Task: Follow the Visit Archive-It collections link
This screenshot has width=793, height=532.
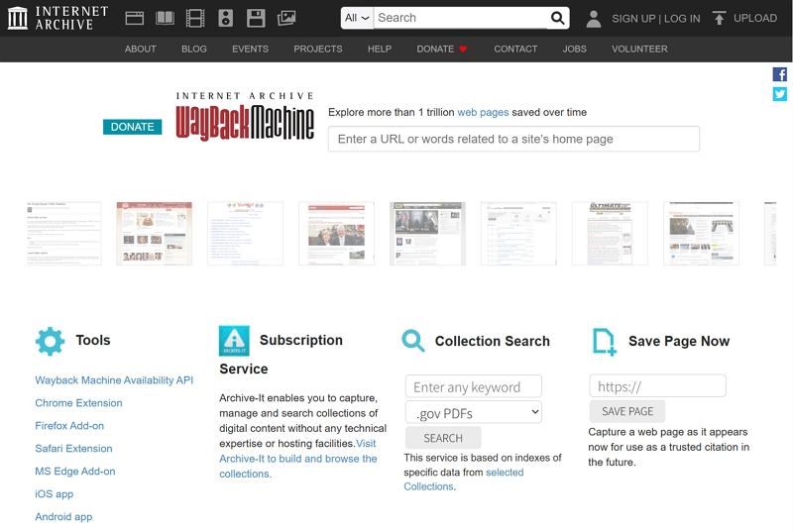Action: coord(298,459)
